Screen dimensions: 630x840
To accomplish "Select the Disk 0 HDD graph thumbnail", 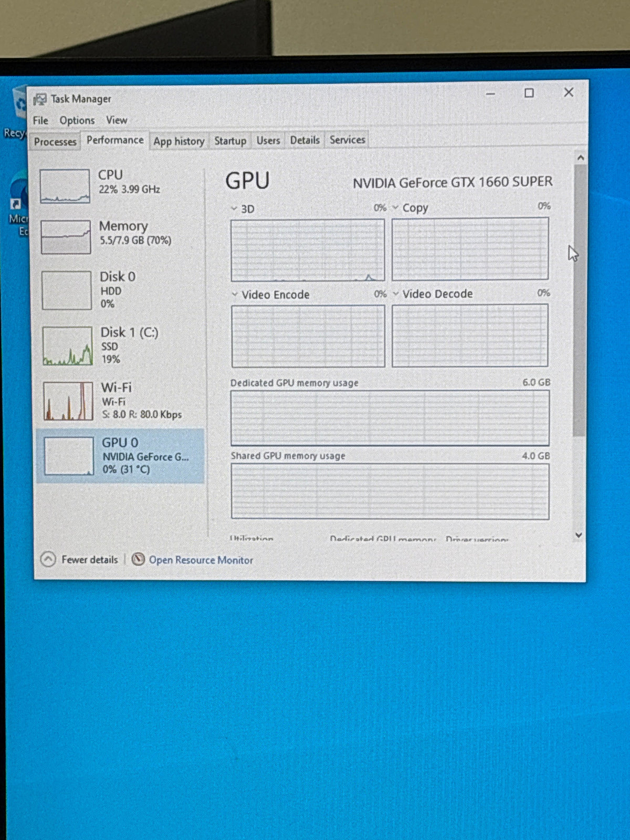I will point(67,290).
